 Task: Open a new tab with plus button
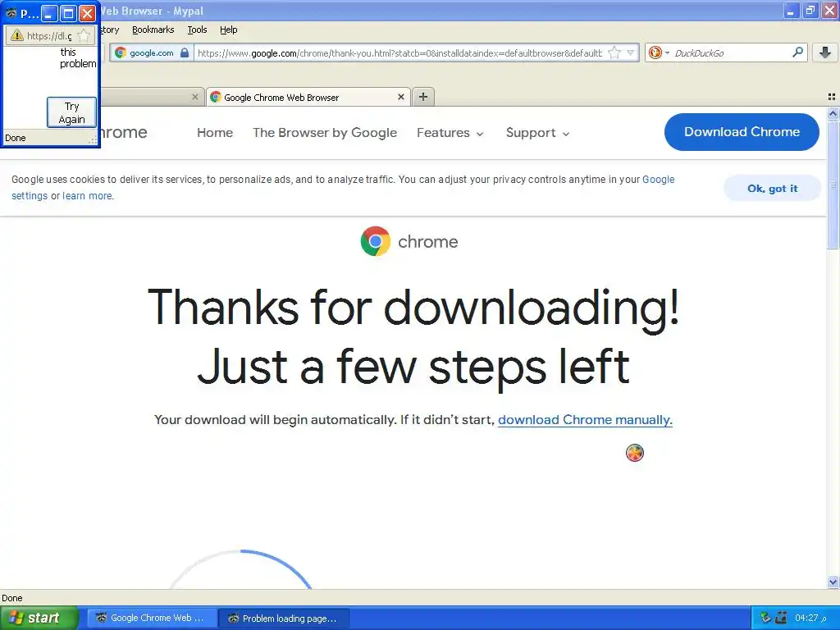(423, 97)
